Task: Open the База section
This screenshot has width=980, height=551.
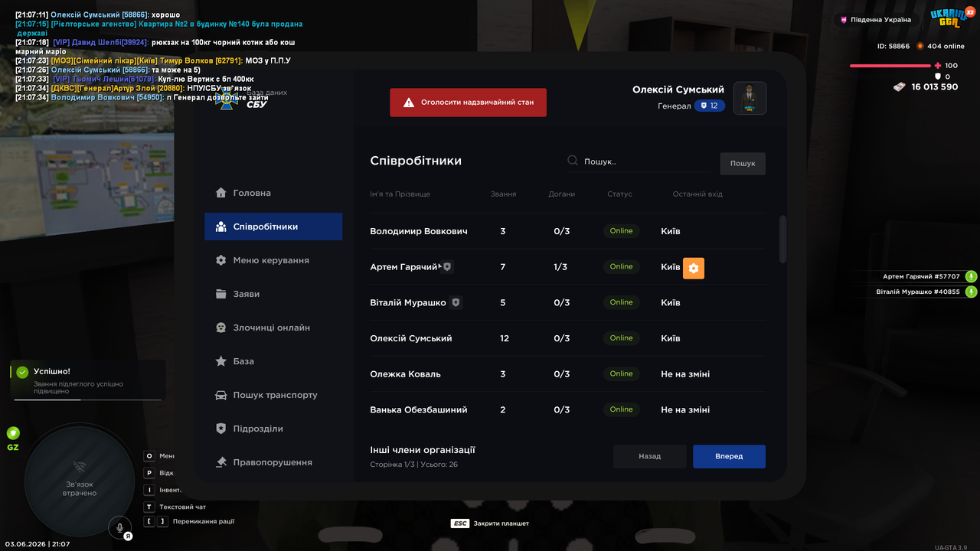Action: pos(273,361)
